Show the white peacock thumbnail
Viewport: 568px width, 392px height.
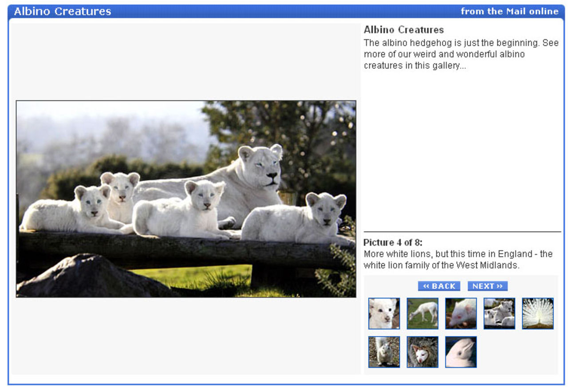538,313
